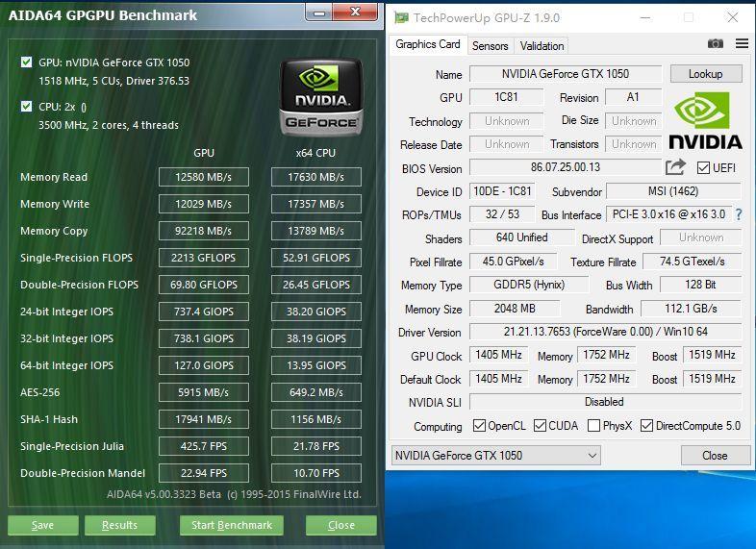Toggle the GPU GeForce GTX 1050 checkbox
The width and height of the screenshot is (756, 549).
tap(27, 62)
